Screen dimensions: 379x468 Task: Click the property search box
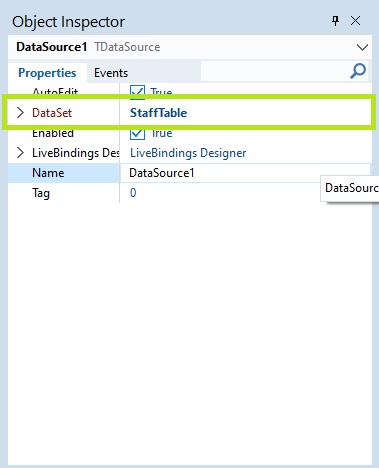(275, 71)
